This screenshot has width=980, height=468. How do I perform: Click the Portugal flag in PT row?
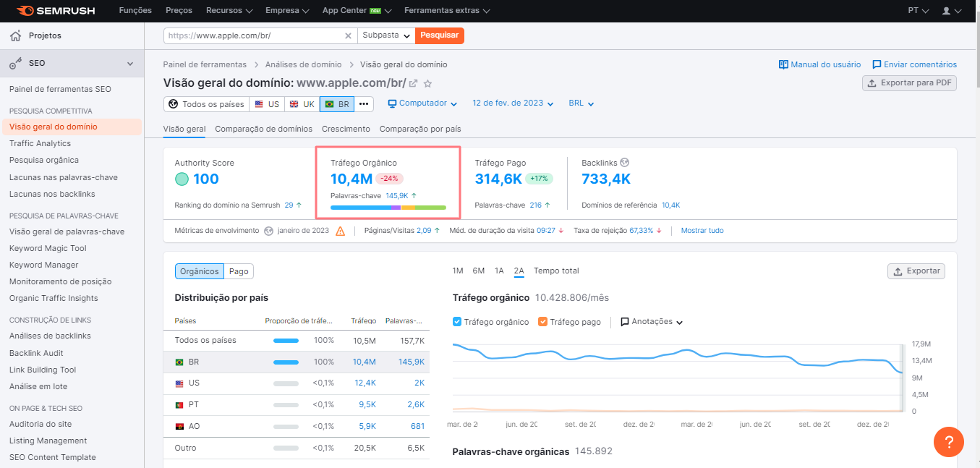179,404
